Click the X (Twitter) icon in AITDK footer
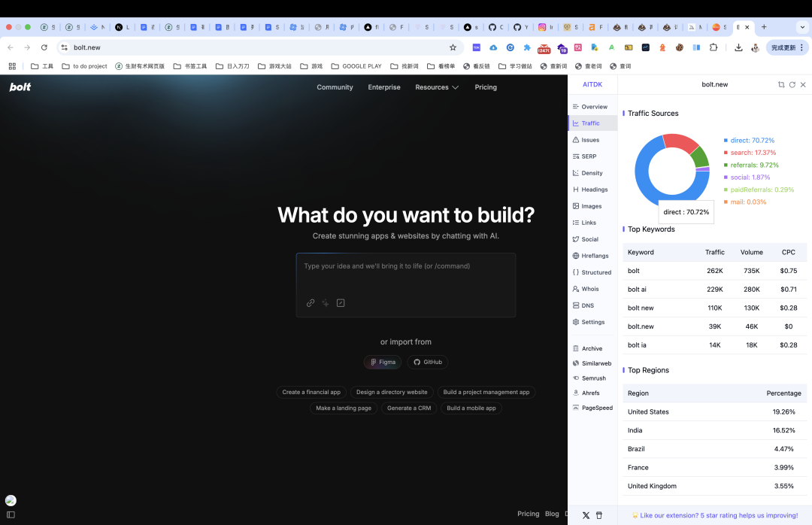The image size is (812, 525). pos(586,516)
